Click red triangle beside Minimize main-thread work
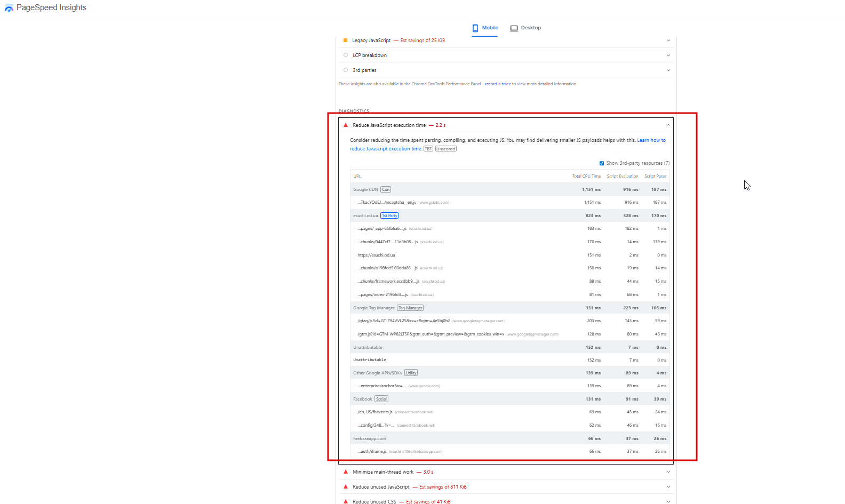The image size is (845, 504). 346,472
